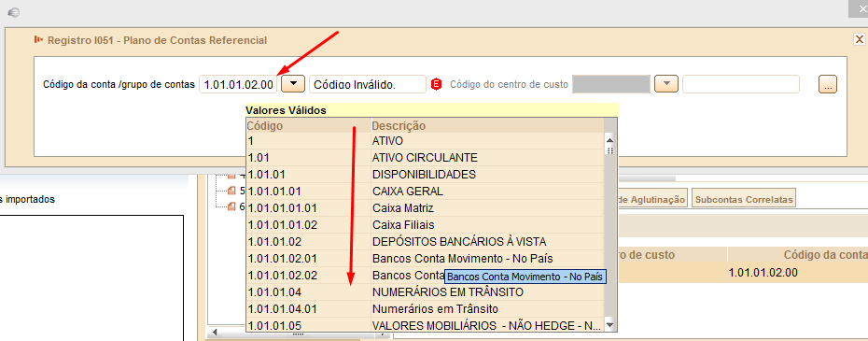Select row 1.01.01 DISPONIBILIDADES
The image size is (868, 341).
pos(426,174)
